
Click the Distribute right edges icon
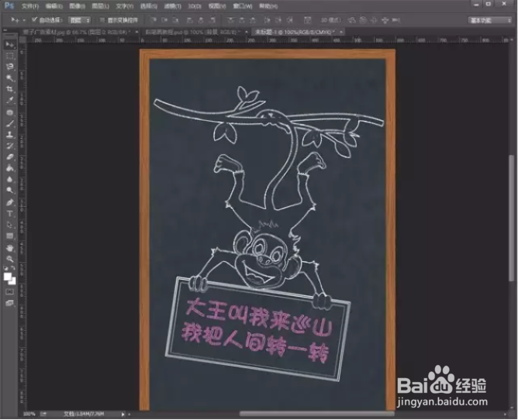click(290, 20)
